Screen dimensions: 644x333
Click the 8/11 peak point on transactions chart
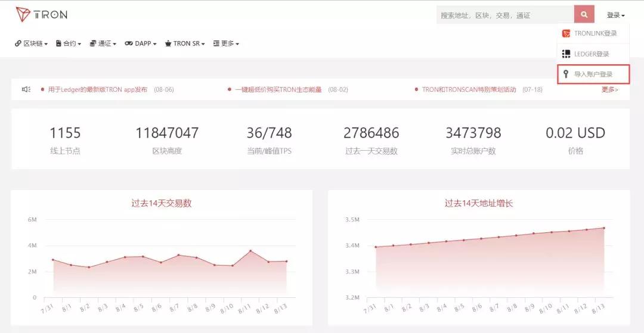[x=250, y=251]
